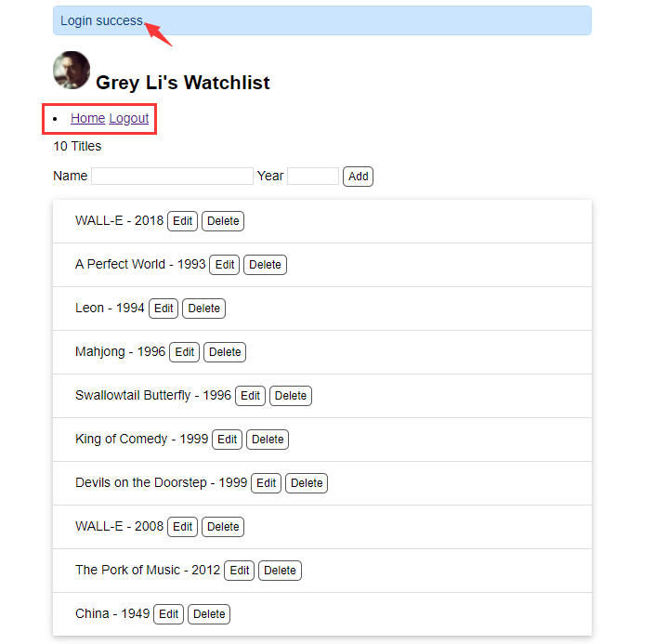Image resolution: width=667 pixels, height=644 pixels.
Task: Edit King of Comedy entry
Action: [x=228, y=440]
